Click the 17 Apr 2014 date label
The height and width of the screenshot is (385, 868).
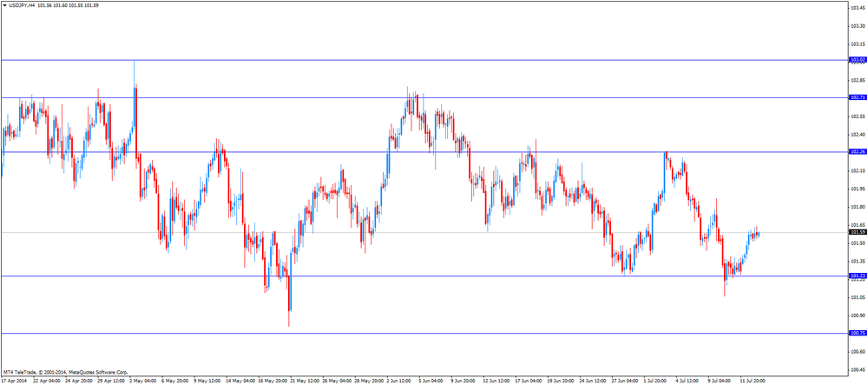pos(15,382)
